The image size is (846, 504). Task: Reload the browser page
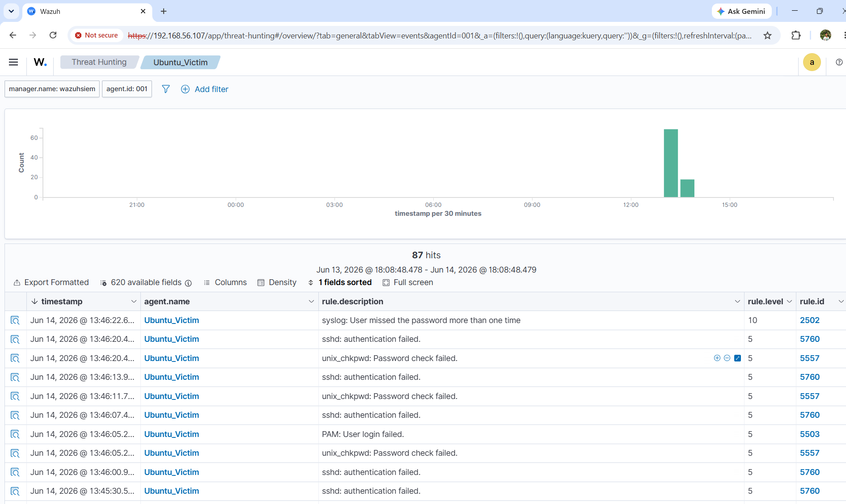pos(53,35)
